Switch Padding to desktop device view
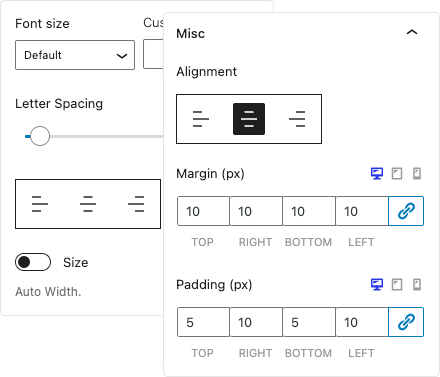The width and height of the screenshot is (440, 377). [x=377, y=284]
